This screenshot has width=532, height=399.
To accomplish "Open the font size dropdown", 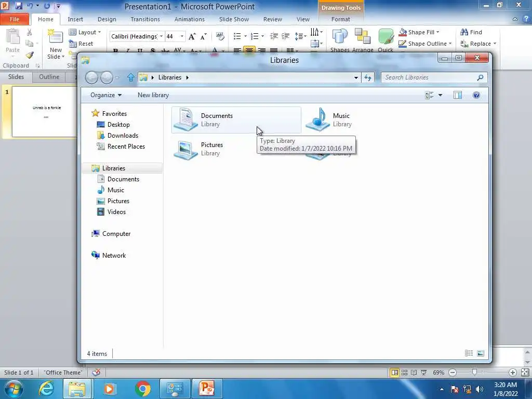I will [x=182, y=36].
